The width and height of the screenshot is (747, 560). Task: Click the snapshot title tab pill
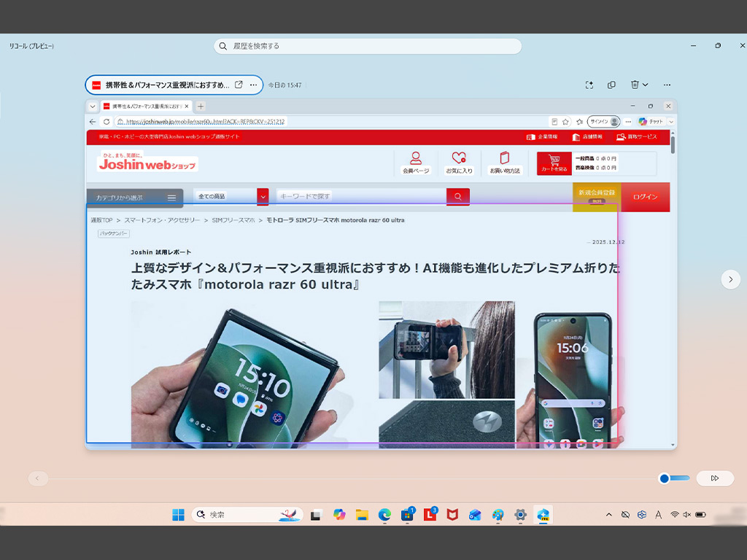click(174, 85)
